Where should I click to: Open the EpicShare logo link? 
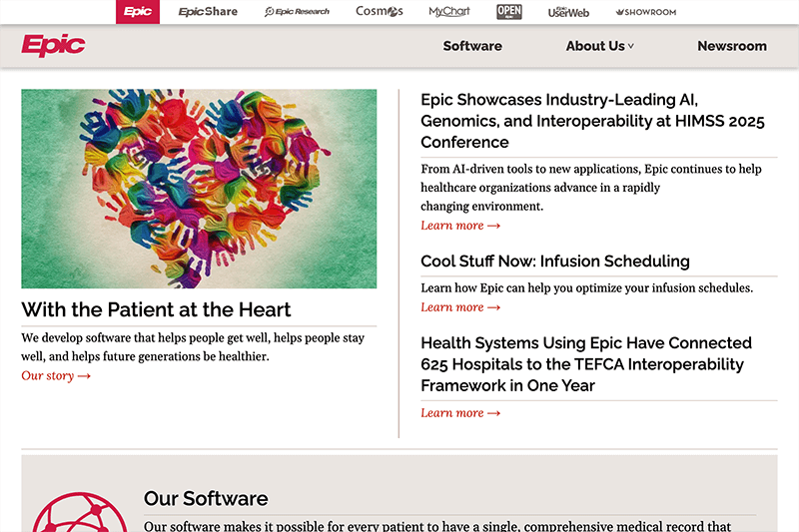208,12
